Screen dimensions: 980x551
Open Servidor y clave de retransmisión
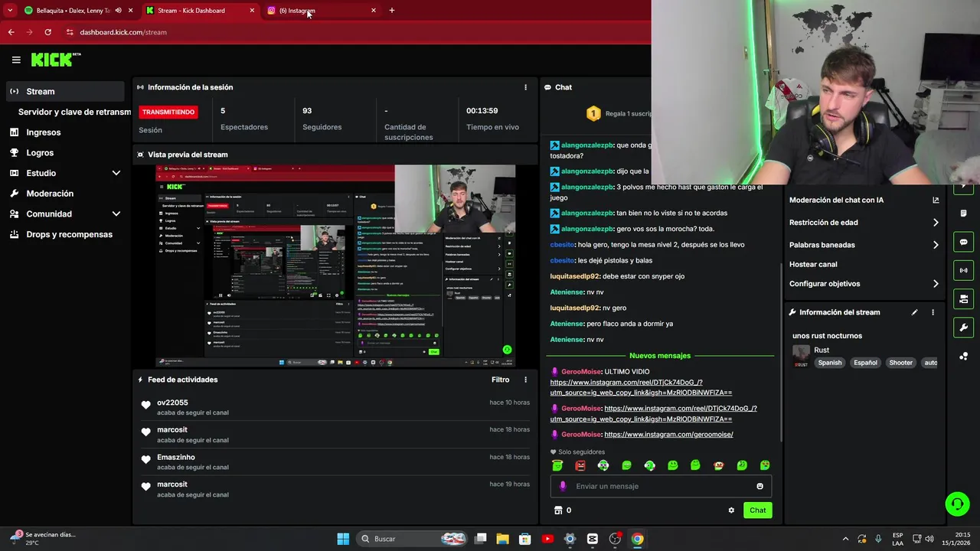click(x=74, y=112)
